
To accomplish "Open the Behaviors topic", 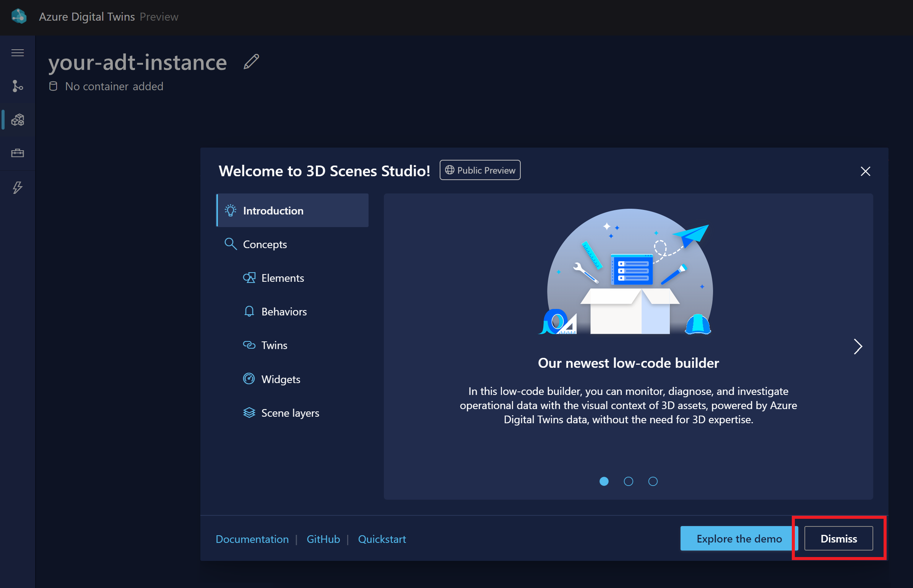I will coord(284,312).
